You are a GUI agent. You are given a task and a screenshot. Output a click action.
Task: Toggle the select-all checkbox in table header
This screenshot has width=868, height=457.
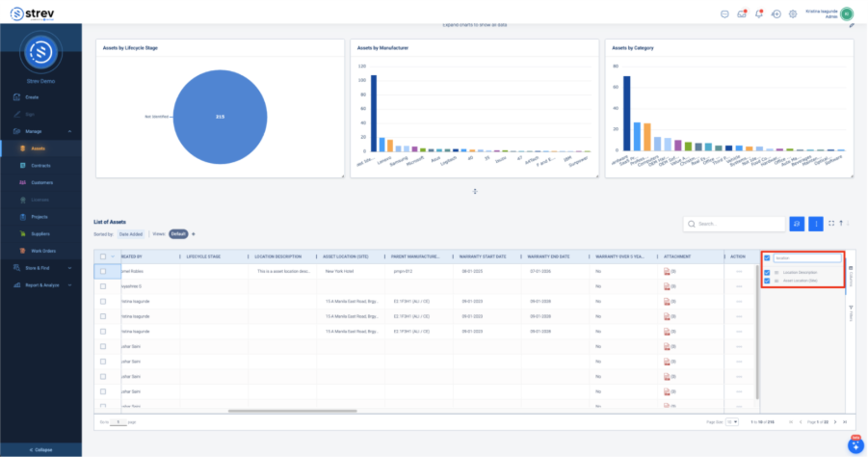pos(103,256)
